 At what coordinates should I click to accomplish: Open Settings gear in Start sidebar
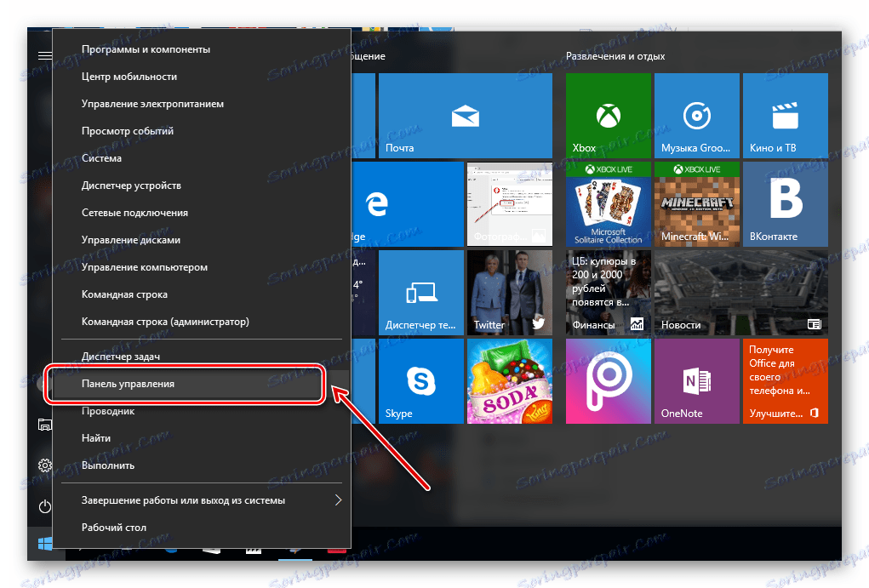(45, 465)
